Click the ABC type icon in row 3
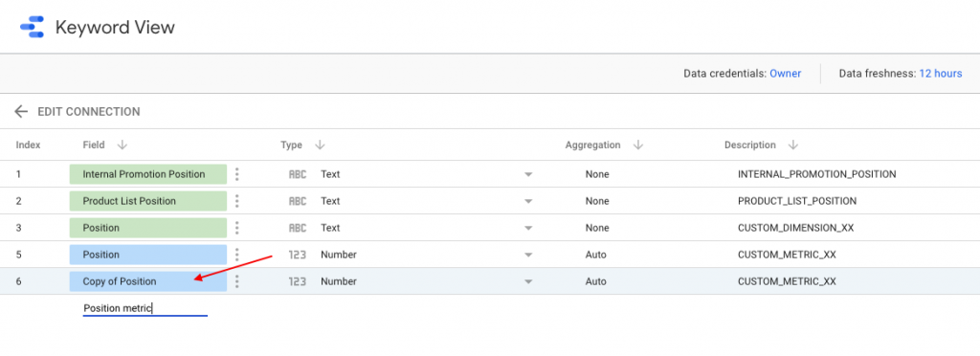 [298, 228]
